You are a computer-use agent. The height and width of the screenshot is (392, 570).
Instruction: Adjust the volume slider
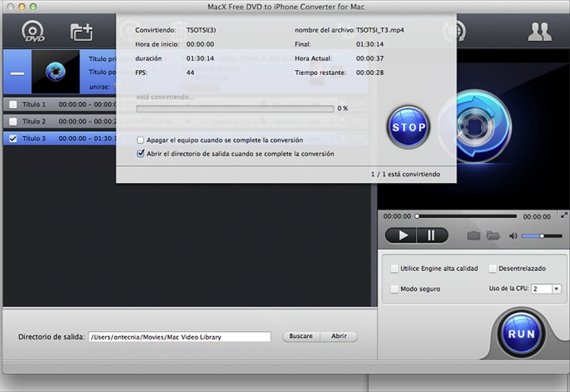pyautogui.click(x=542, y=236)
